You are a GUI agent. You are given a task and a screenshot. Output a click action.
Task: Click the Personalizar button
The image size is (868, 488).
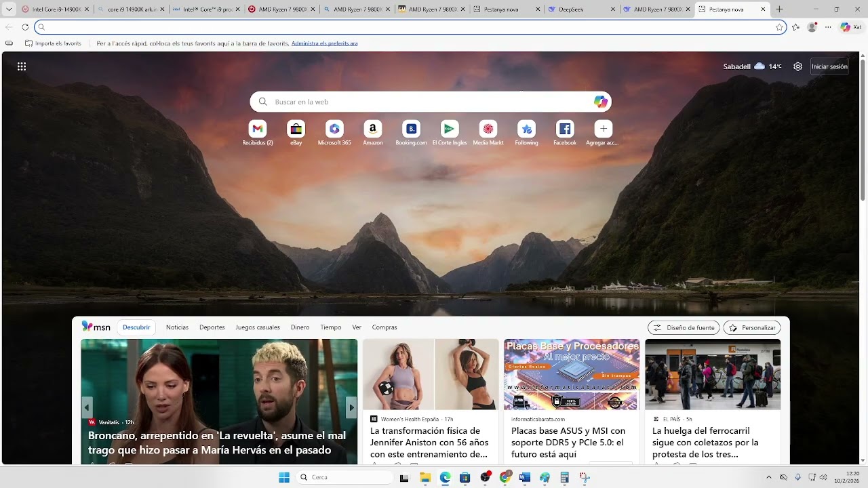(x=752, y=327)
